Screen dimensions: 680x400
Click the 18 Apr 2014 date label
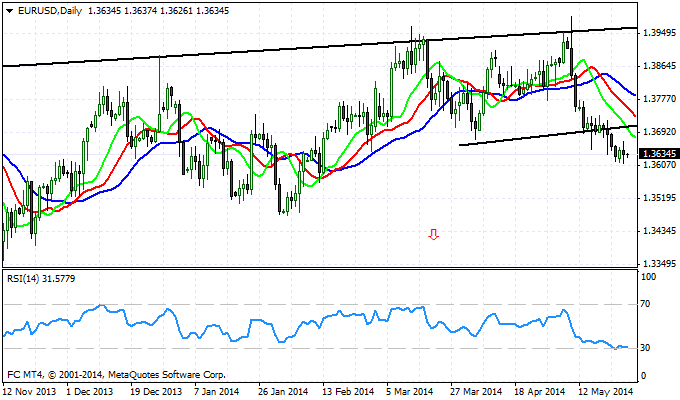click(x=540, y=392)
